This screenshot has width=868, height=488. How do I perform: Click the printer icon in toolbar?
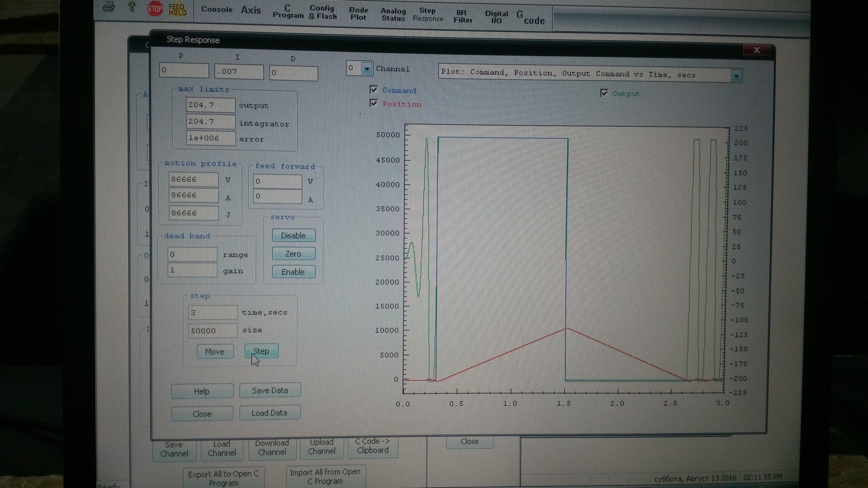coord(108,7)
